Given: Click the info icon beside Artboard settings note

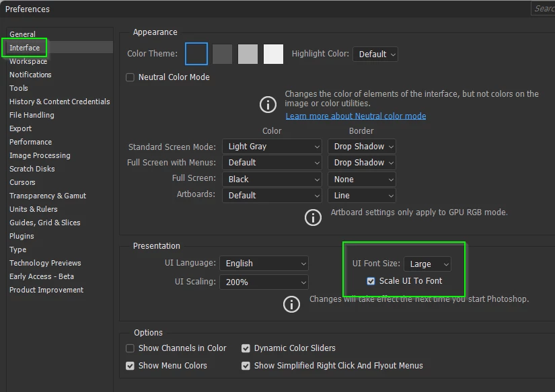Looking at the screenshot, I should coord(313,217).
